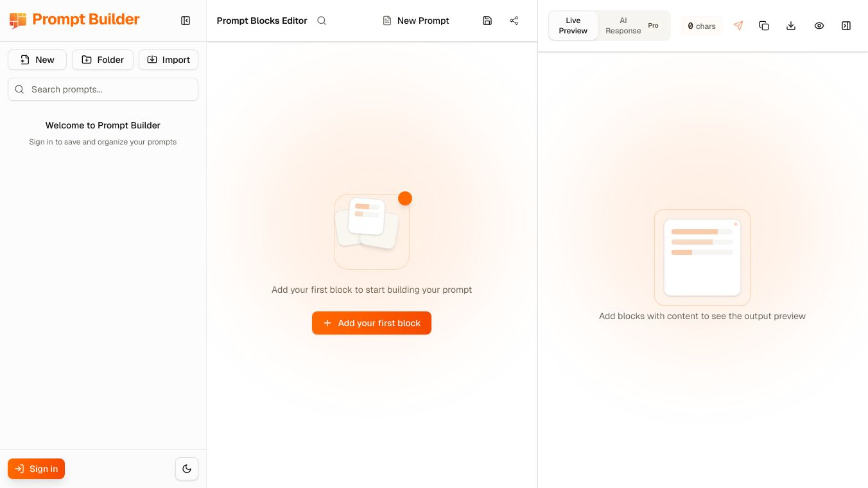Create a new folder with the Folder button
This screenshot has width=868, height=488.
pos(103,60)
